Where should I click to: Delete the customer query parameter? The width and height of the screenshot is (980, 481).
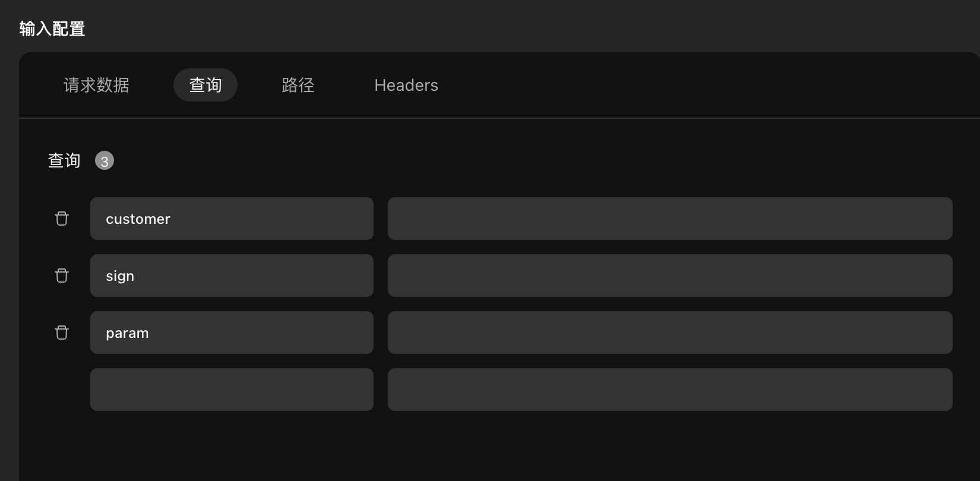(62, 219)
